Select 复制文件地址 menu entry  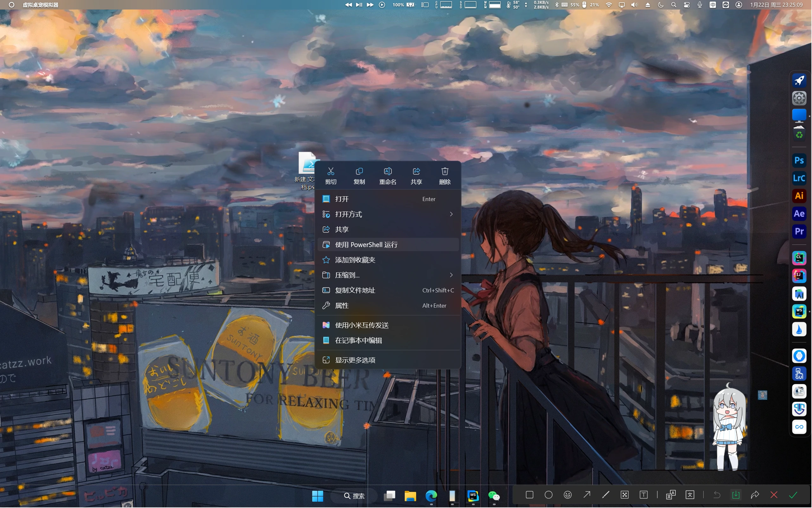[355, 290]
